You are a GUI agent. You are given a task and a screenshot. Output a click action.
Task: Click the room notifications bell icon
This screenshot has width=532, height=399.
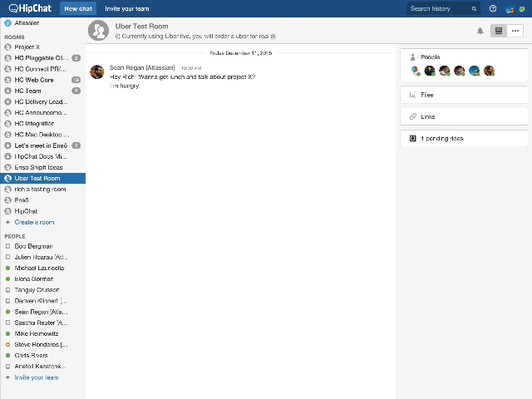click(480, 31)
